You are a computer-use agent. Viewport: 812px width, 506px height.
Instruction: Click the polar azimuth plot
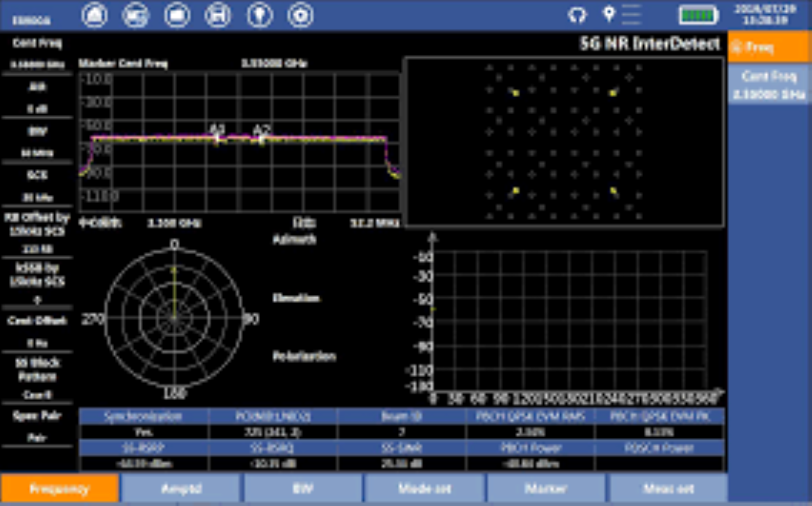[174, 318]
